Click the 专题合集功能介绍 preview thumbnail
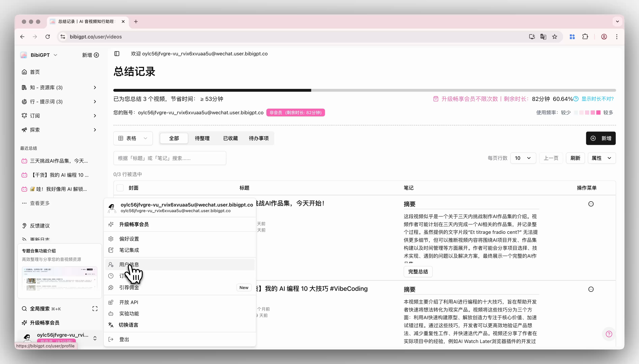 pyautogui.click(x=60, y=279)
